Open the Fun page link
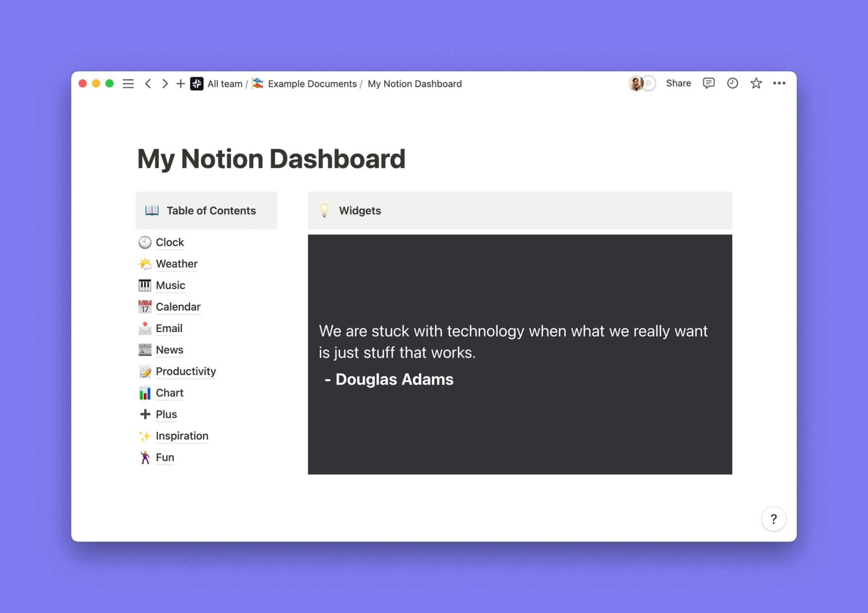Viewport: 868px width, 613px height. tap(165, 457)
